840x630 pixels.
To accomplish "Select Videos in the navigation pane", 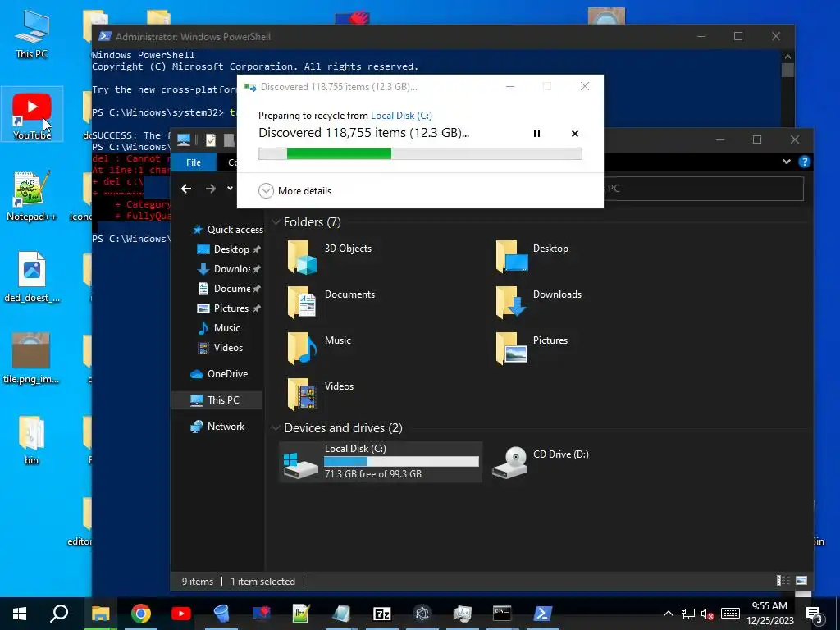I will click(x=220, y=348).
